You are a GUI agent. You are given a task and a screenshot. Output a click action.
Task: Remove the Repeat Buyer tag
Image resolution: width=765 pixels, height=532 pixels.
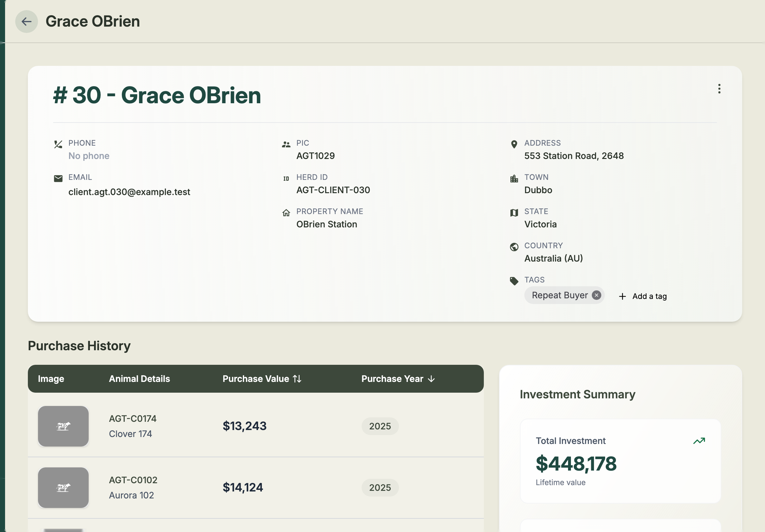pos(596,295)
